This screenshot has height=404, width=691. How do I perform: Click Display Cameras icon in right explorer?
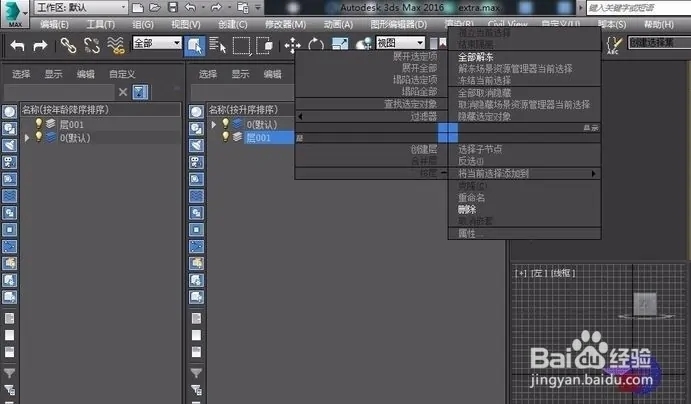pos(197,162)
